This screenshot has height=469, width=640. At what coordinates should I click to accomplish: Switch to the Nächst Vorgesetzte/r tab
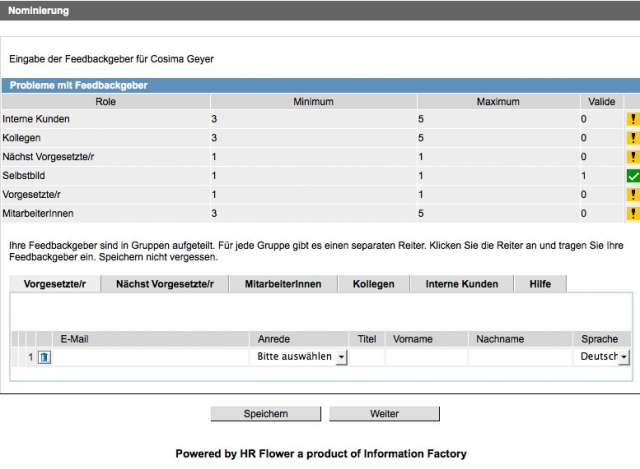click(x=165, y=284)
